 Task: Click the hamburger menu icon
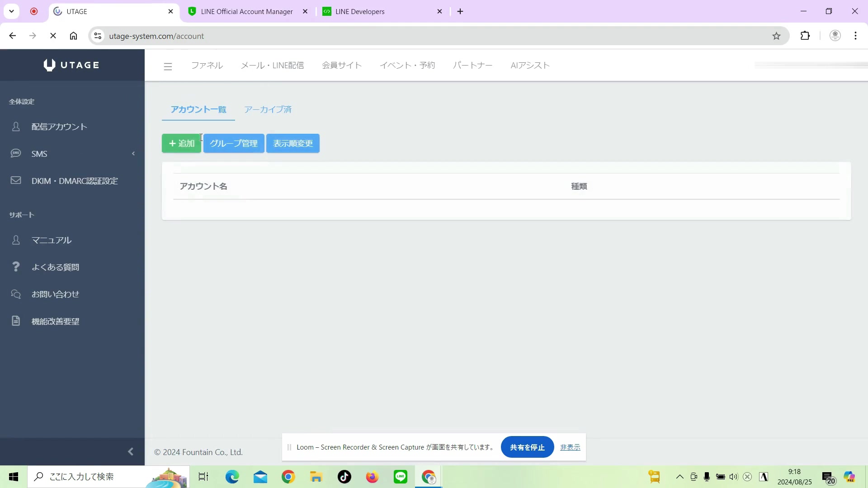point(168,66)
